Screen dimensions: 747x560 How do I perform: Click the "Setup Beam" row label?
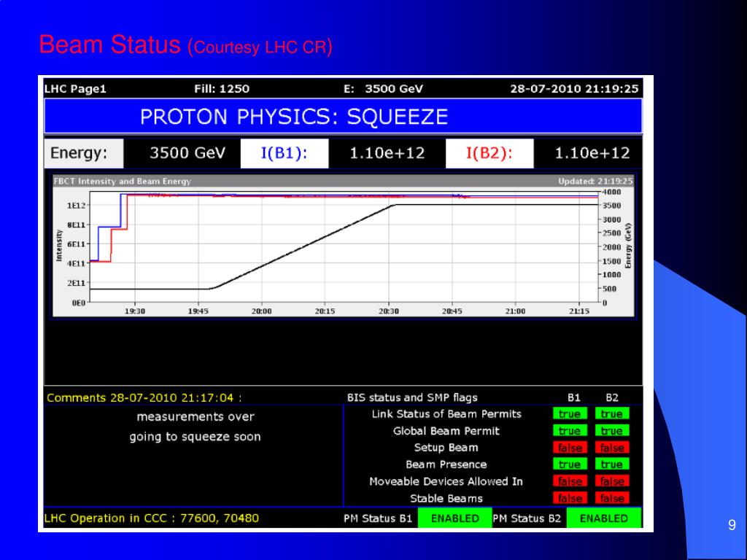pos(446,448)
